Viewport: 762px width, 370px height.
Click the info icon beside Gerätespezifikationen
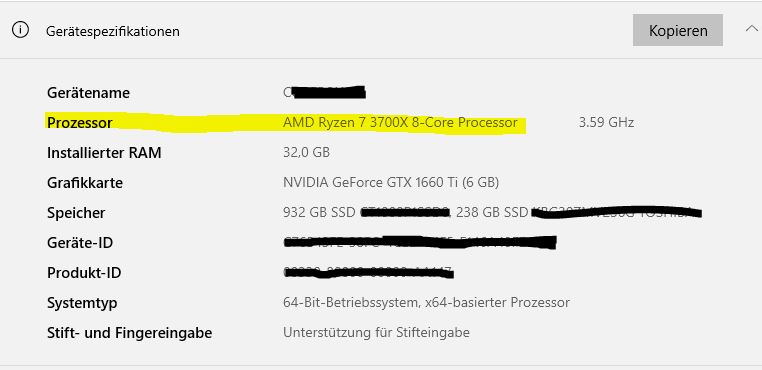(x=20, y=30)
